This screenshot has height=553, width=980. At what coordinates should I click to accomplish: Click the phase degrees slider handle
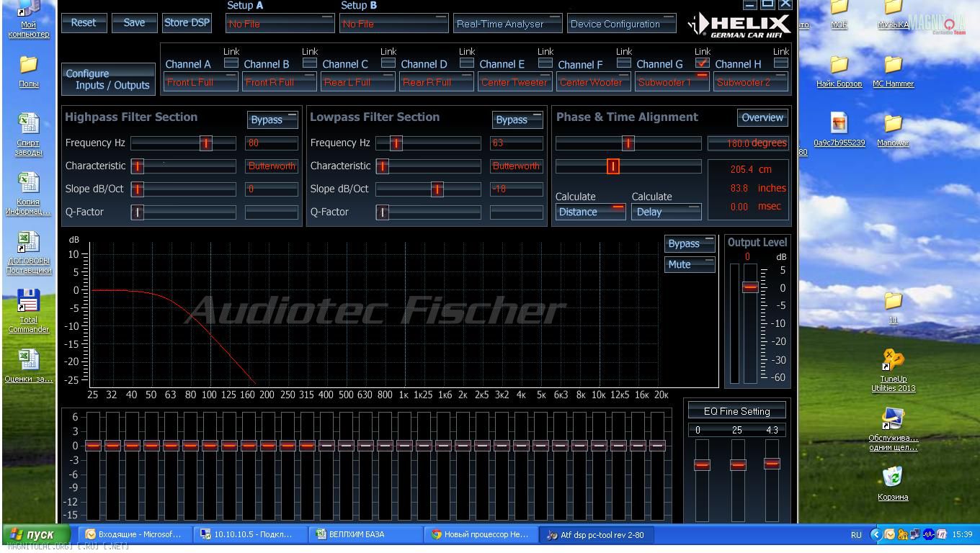point(628,143)
